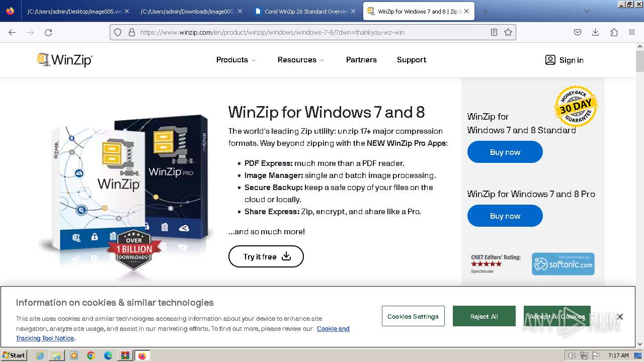Open the List all tabs dropdown
Viewport: 644px width, 362px height.
[587, 11]
